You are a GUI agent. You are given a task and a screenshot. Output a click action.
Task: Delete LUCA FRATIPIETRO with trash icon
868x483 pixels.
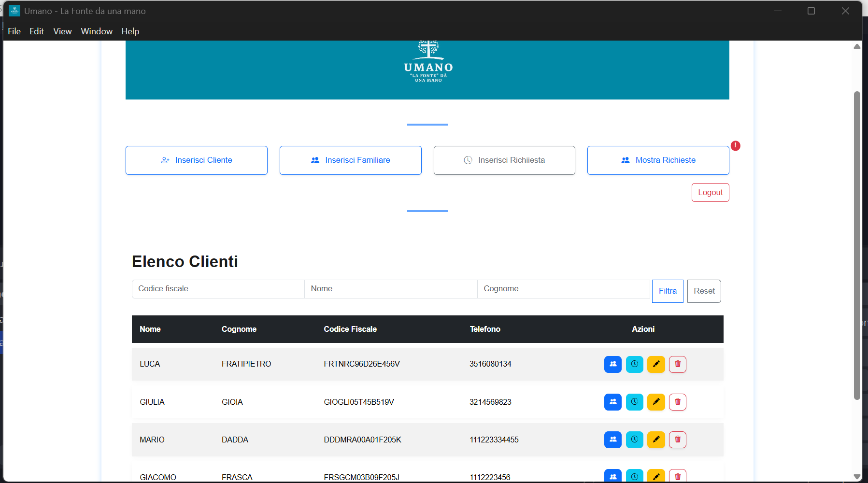pyautogui.click(x=677, y=364)
